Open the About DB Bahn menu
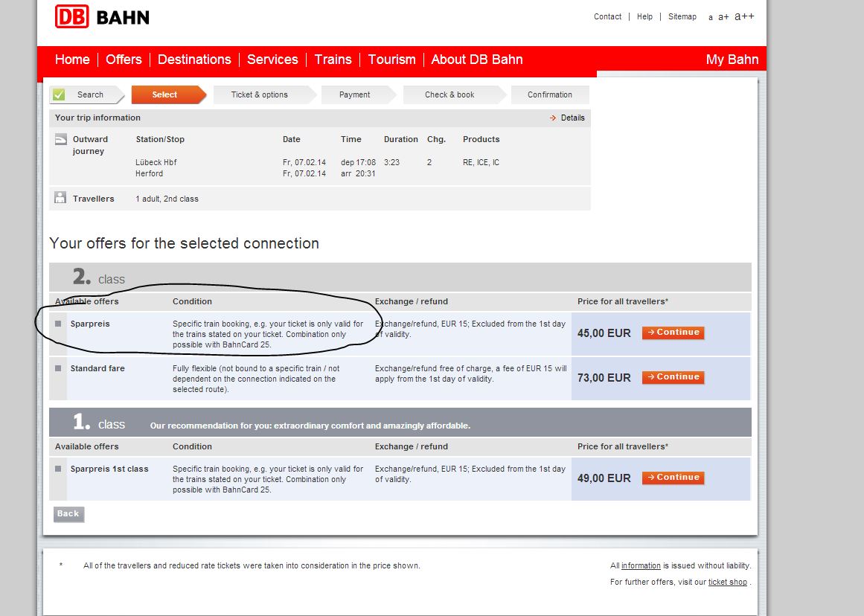 pyautogui.click(x=477, y=60)
